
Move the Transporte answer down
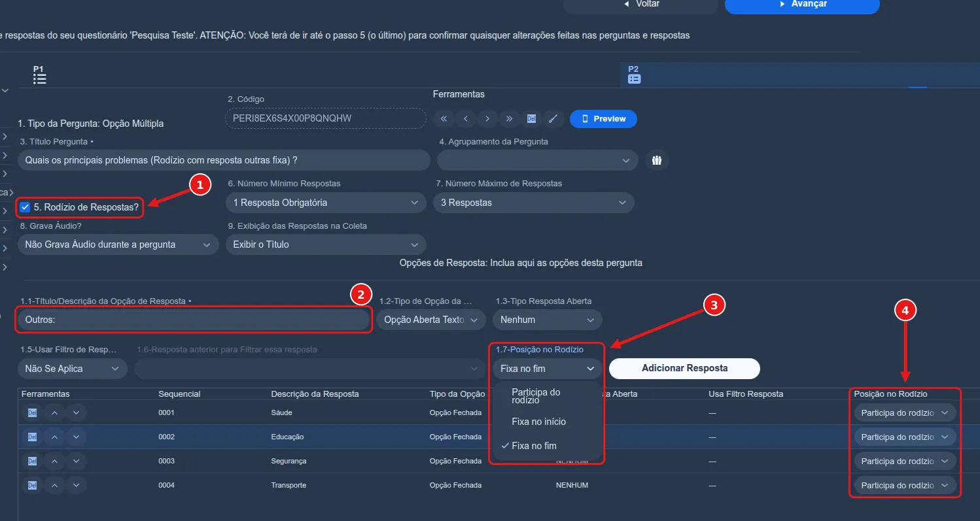76,486
